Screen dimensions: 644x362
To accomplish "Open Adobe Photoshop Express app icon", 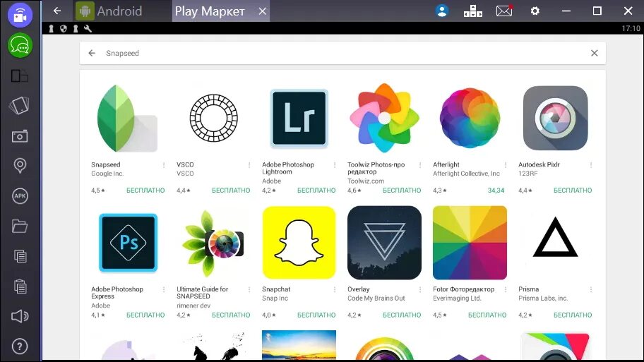I will coord(128,243).
